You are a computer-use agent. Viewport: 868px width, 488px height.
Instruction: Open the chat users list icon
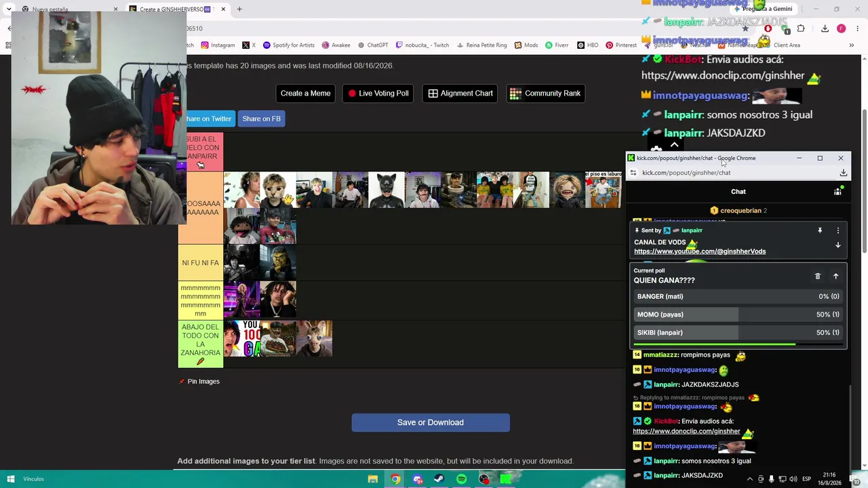[x=837, y=192]
